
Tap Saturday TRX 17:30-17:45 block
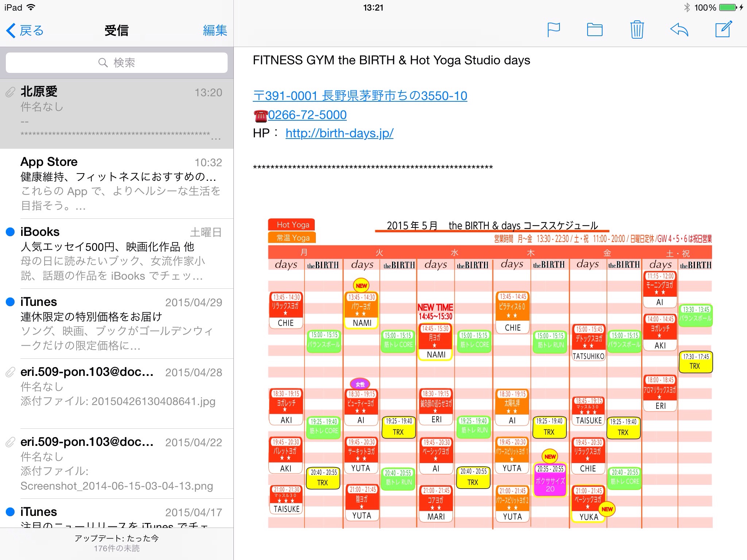pos(695,362)
